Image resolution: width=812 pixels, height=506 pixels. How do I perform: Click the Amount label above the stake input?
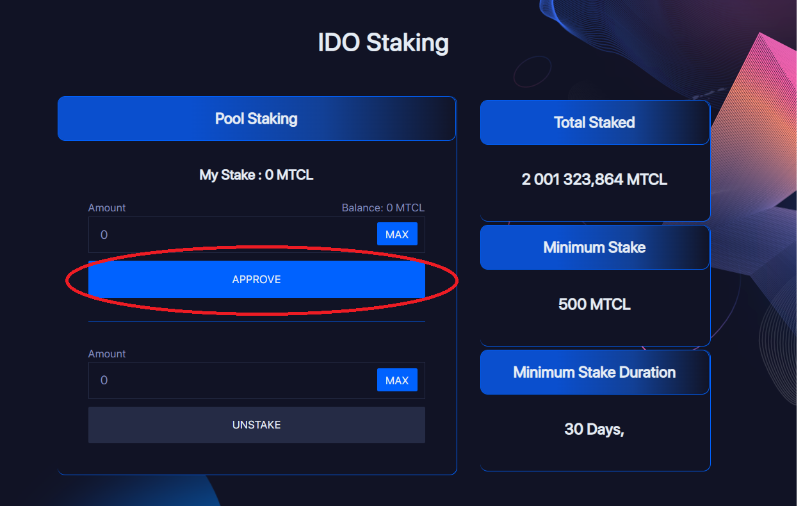pos(107,208)
